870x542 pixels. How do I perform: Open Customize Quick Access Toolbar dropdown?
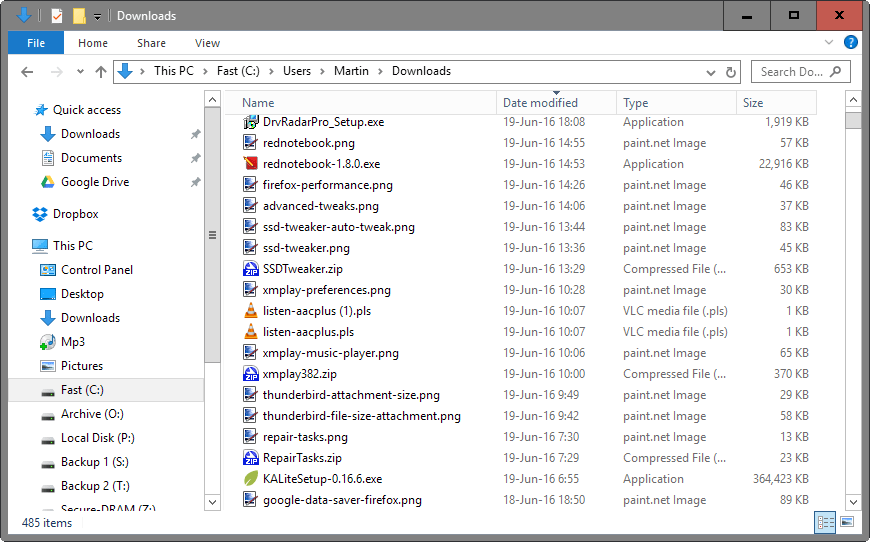tap(97, 16)
